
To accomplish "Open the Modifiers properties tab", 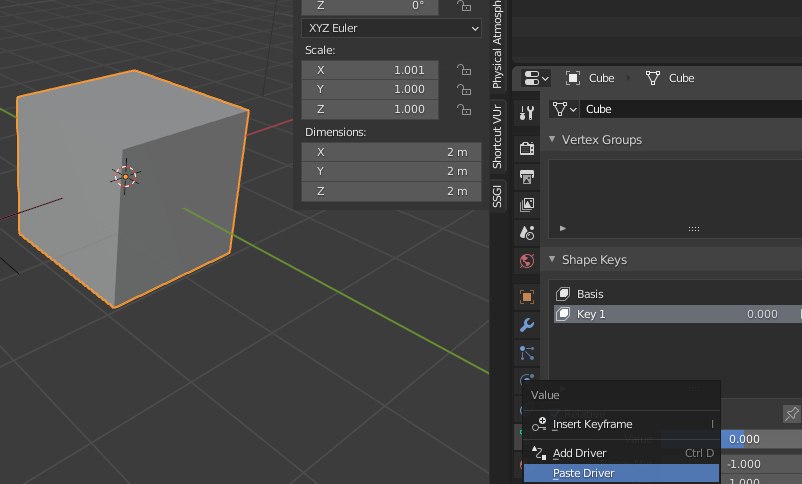I will click(526, 325).
